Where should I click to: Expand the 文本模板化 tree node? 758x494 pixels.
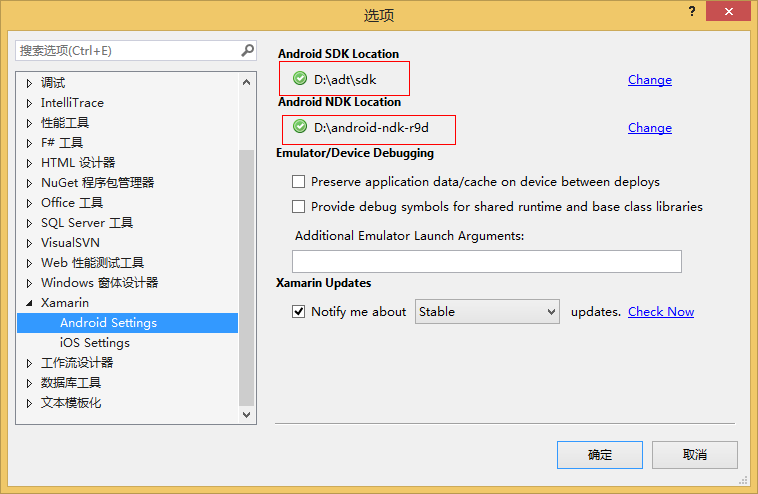tap(29, 403)
